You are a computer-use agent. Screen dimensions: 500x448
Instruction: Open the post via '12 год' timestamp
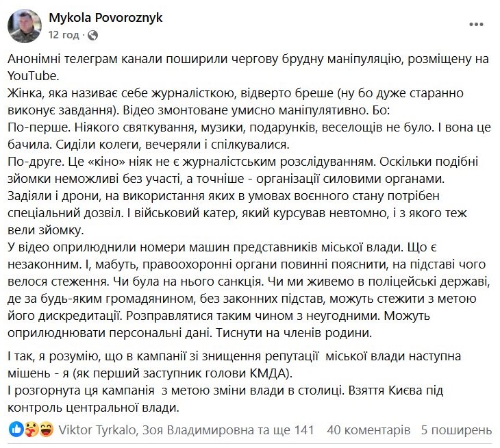[64, 34]
